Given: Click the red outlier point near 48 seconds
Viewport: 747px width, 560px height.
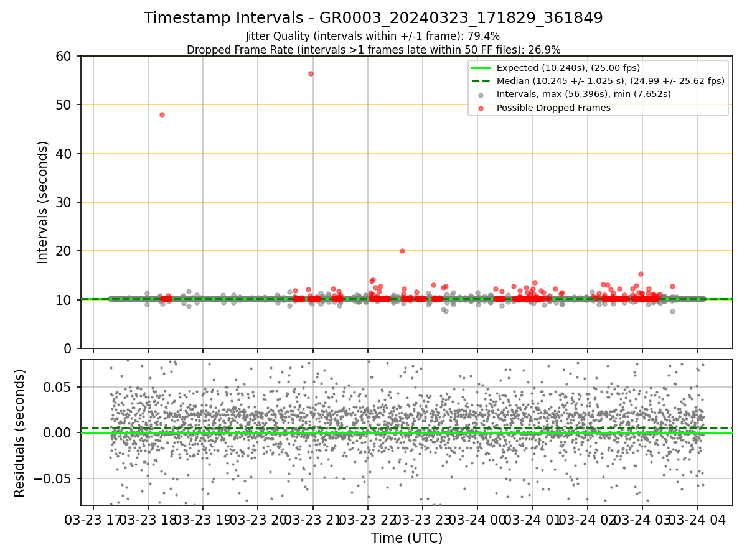Looking at the screenshot, I should 162,114.
